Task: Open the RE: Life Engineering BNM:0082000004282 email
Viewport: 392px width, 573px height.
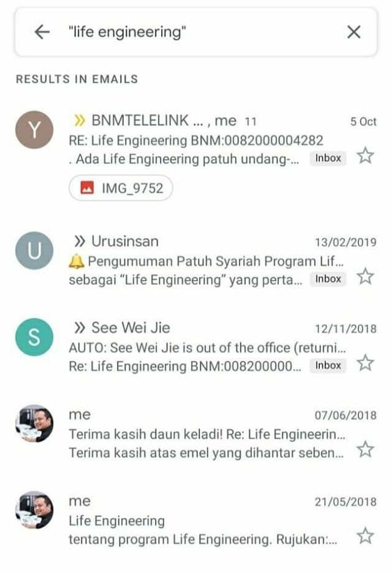Action: pyautogui.click(x=196, y=141)
